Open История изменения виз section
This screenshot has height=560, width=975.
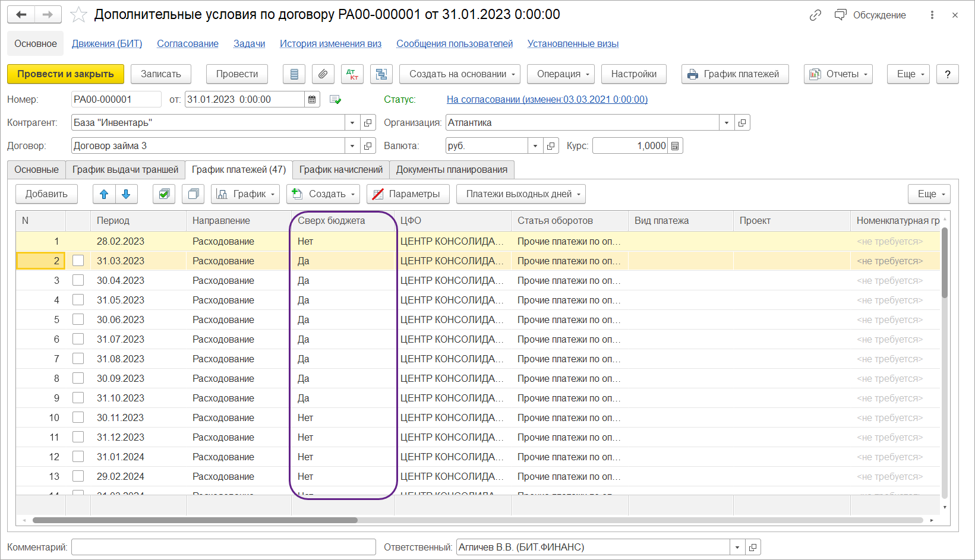(331, 44)
